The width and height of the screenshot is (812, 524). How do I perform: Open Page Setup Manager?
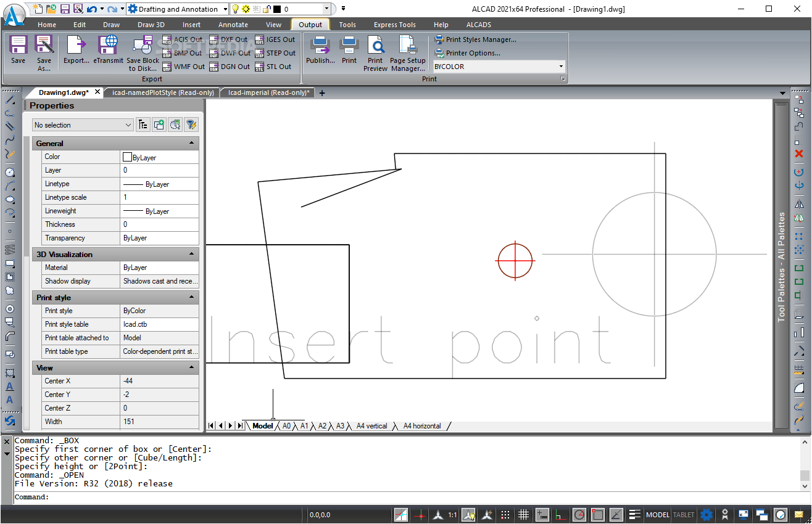[x=408, y=53]
